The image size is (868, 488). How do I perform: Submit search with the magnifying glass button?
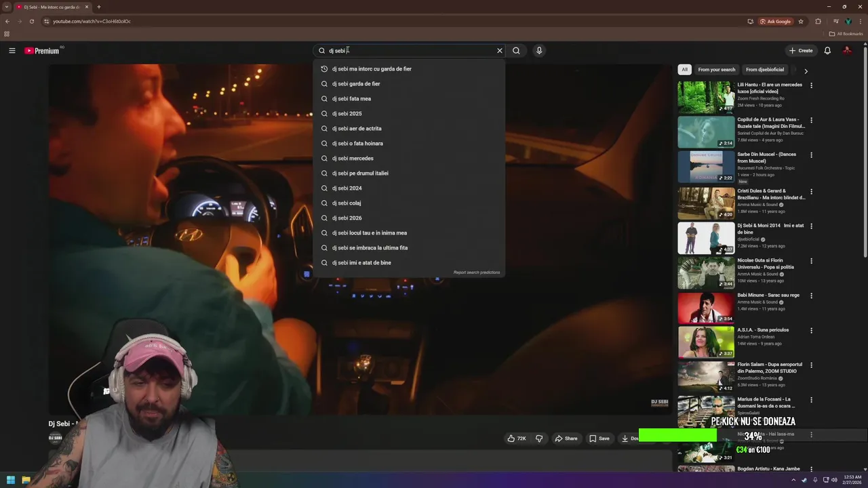click(x=516, y=51)
